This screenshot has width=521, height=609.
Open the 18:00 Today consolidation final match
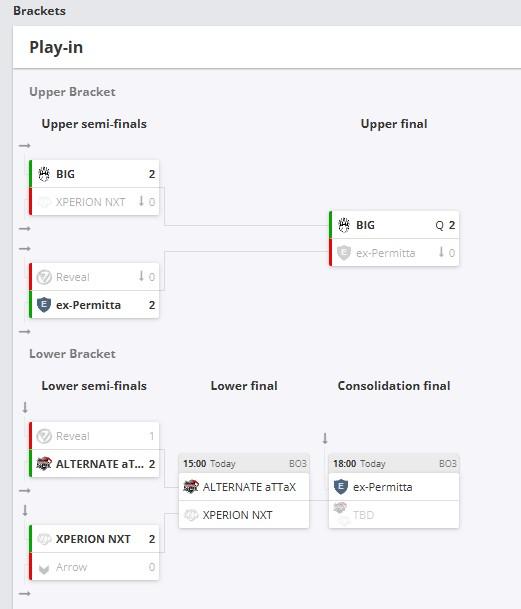[394, 463]
